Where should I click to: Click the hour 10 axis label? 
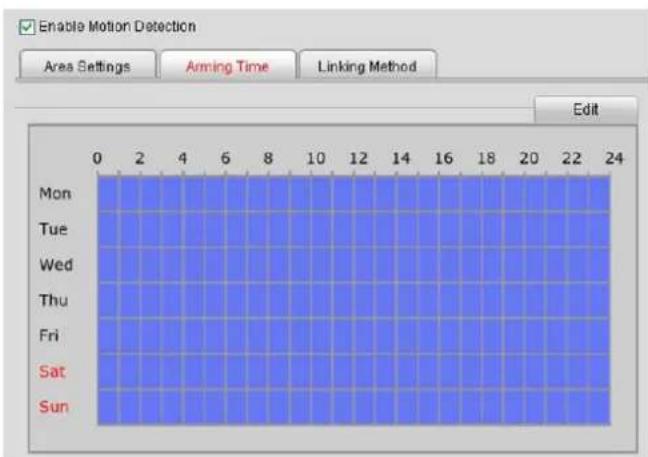coord(316,158)
